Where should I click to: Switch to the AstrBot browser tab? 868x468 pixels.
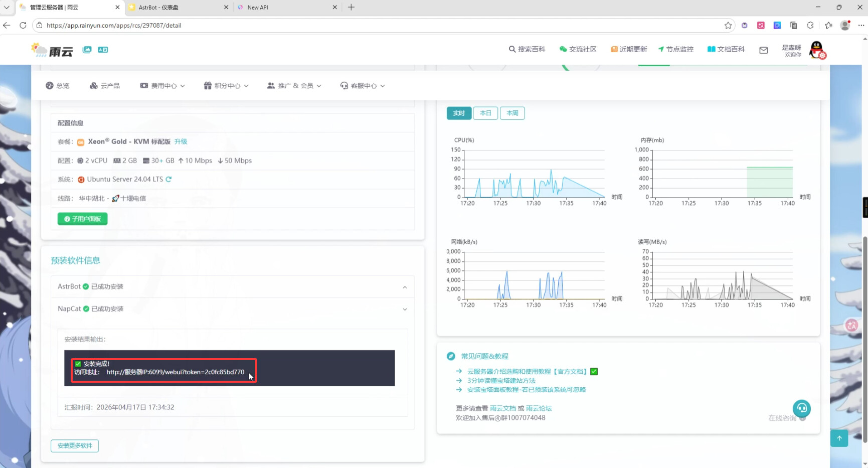(176, 8)
